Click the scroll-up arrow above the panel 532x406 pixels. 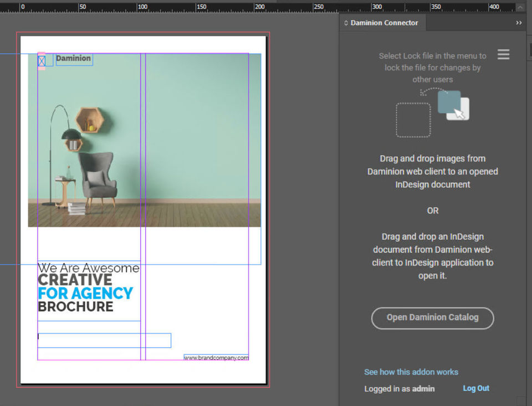[520, 7]
